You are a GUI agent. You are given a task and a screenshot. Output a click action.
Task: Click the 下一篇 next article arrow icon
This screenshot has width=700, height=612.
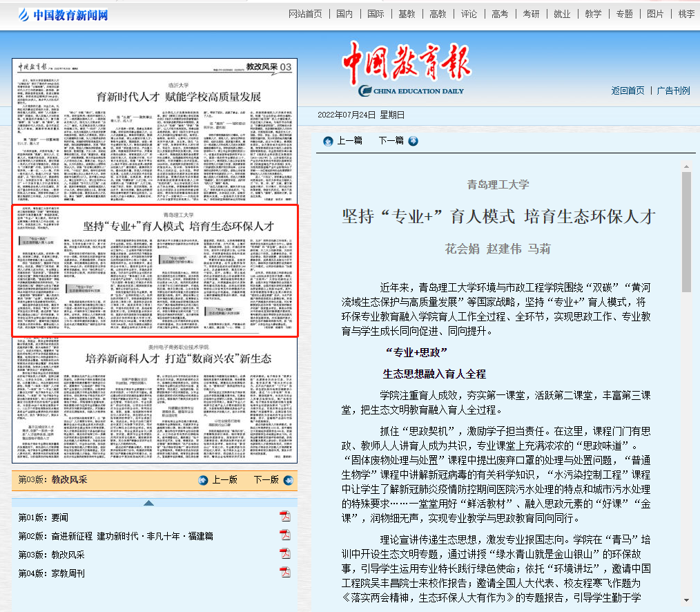(x=413, y=141)
